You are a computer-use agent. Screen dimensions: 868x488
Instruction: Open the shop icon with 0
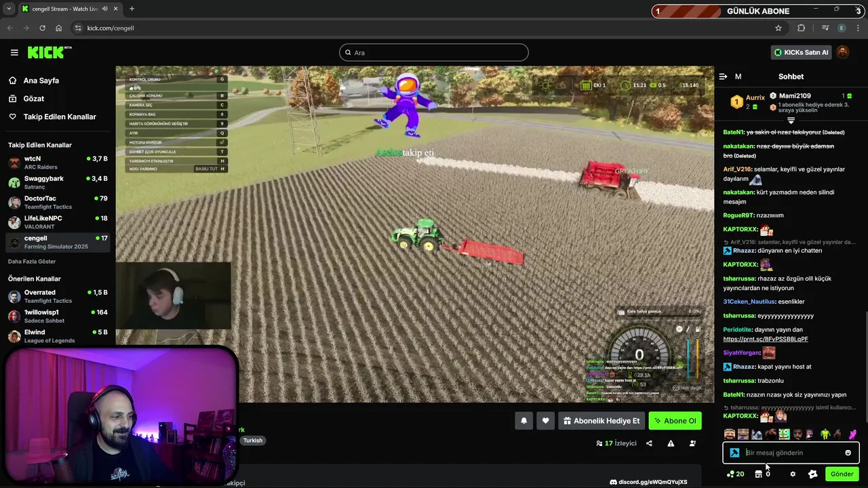click(763, 474)
